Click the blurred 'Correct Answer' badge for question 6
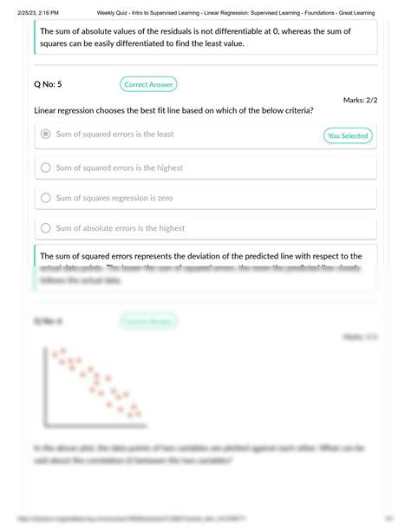Image resolution: width=411 pixels, height=532 pixels. (148, 321)
